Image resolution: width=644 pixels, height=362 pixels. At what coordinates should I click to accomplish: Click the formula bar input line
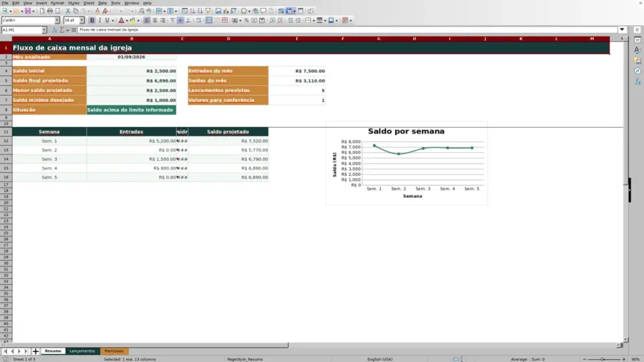pyautogui.click(x=347, y=30)
